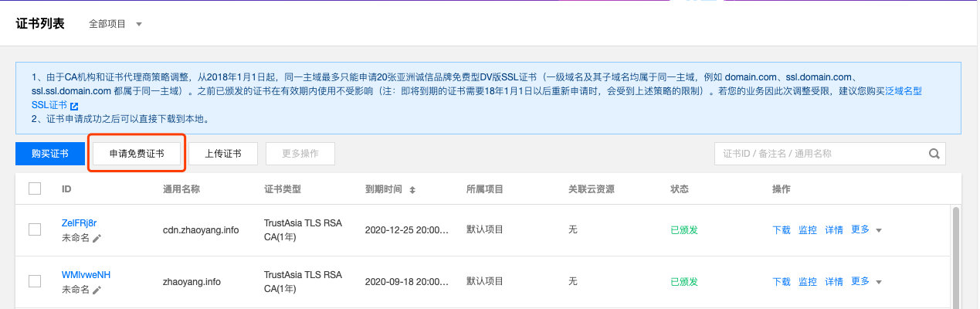Click the 状态 column header
Screen dimensions: 980x309
(x=680, y=189)
